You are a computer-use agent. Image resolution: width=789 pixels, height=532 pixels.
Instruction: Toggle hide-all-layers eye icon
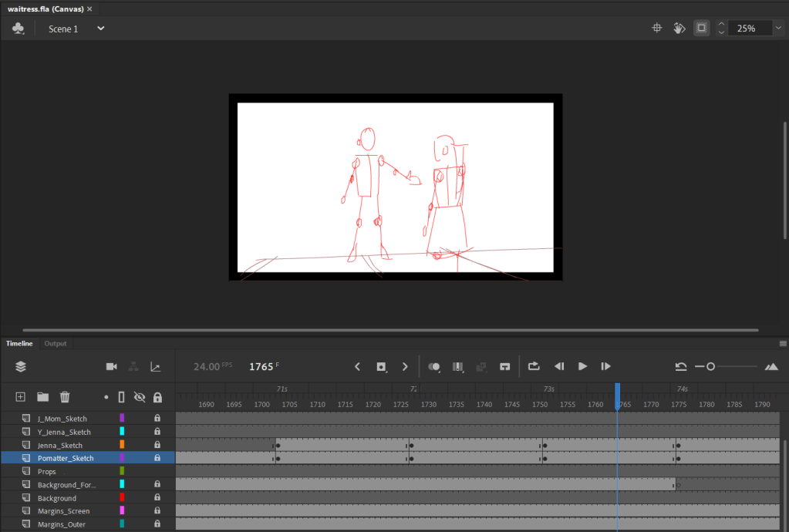pos(140,397)
